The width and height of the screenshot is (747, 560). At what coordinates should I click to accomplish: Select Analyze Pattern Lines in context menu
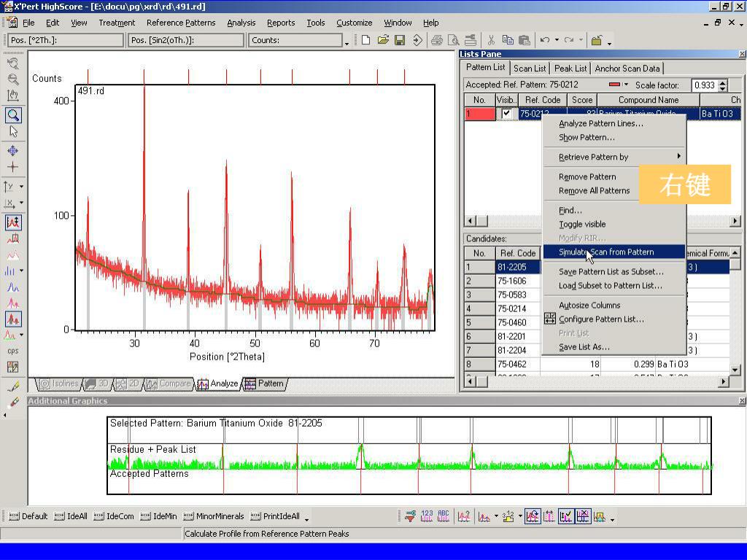(x=601, y=123)
